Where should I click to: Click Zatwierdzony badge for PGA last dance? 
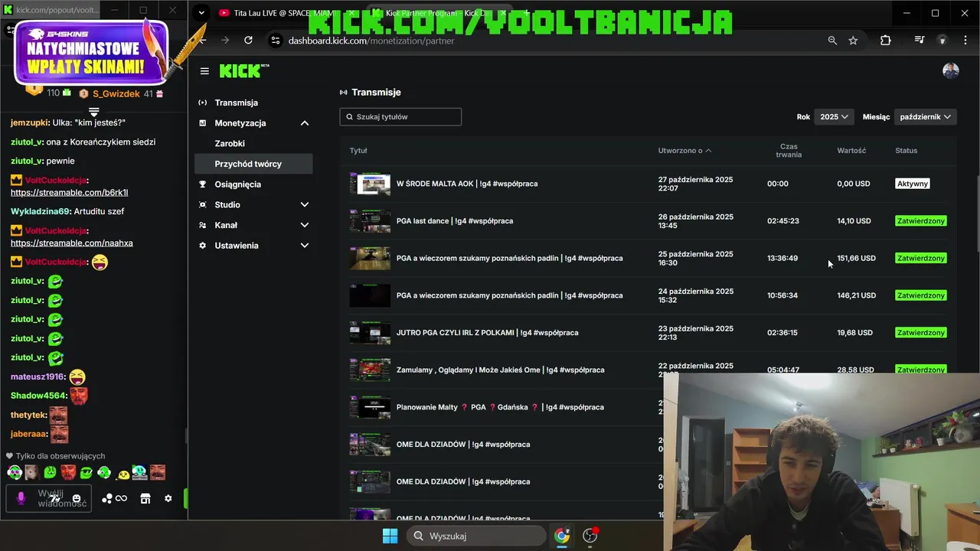pyautogui.click(x=921, y=221)
